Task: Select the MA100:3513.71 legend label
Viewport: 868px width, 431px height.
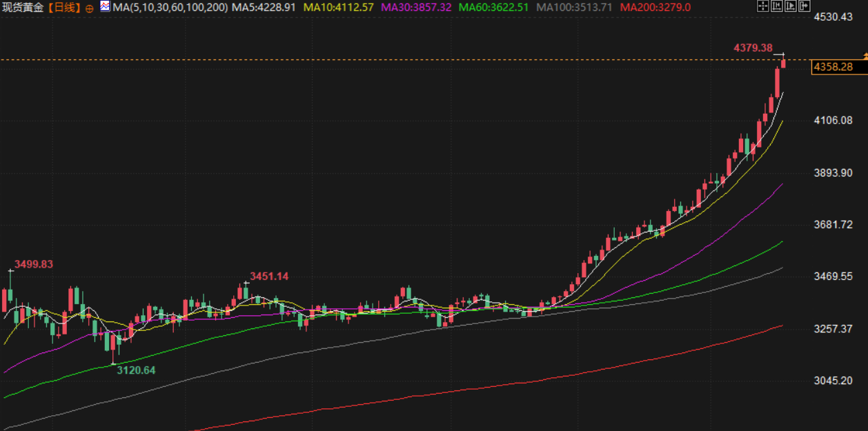Action: pyautogui.click(x=575, y=8)
